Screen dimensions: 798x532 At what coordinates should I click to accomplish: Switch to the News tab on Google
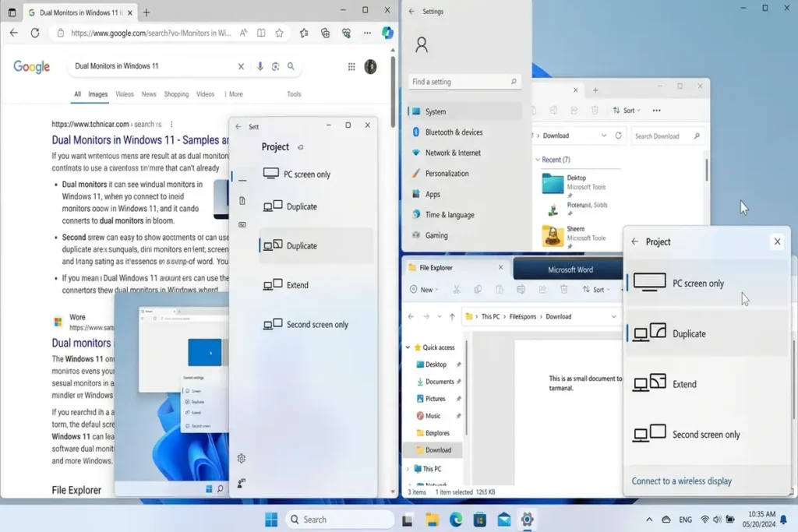pyautogui.click(x=149, y=94)
